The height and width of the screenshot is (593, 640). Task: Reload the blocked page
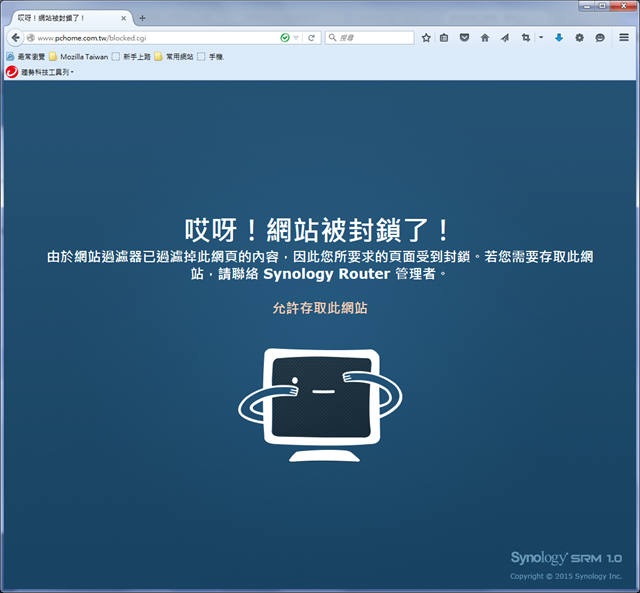point(311,38)
